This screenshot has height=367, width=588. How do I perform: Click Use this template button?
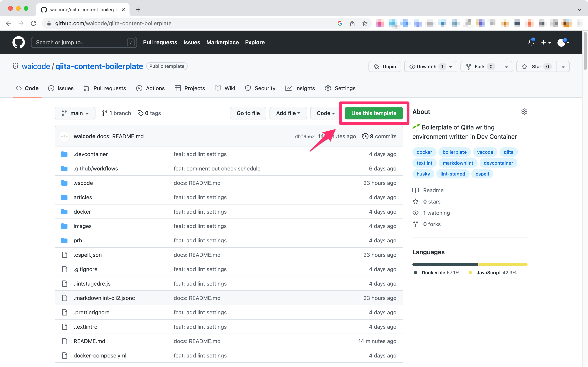click(x=374, y=113)
